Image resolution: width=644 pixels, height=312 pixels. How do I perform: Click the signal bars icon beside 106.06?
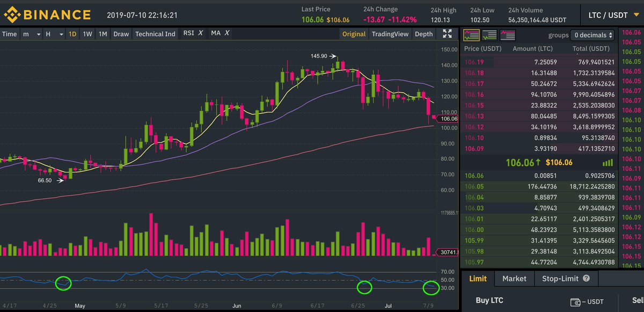[x=608, y=163]
